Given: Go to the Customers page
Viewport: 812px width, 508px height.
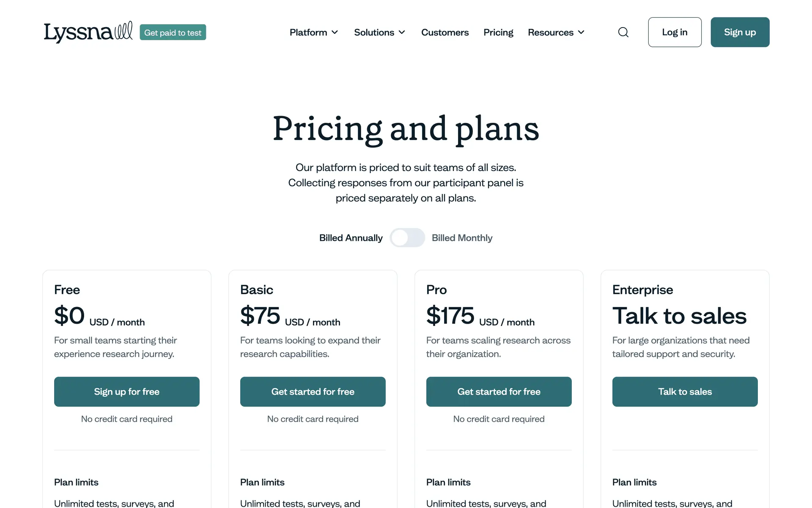Looking at the screenshot, I should (x=445, y=32).
